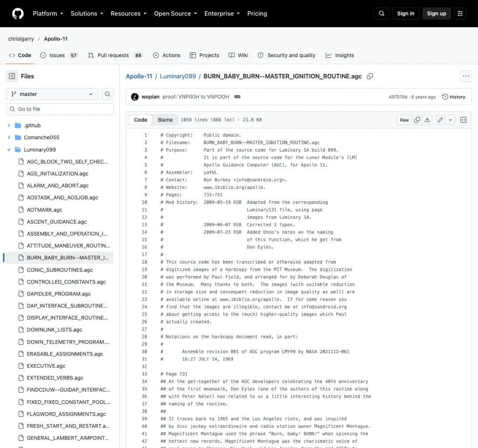Copy file path icon next to filename
This screenshot has height=448, width=478.
click(370, 76)
